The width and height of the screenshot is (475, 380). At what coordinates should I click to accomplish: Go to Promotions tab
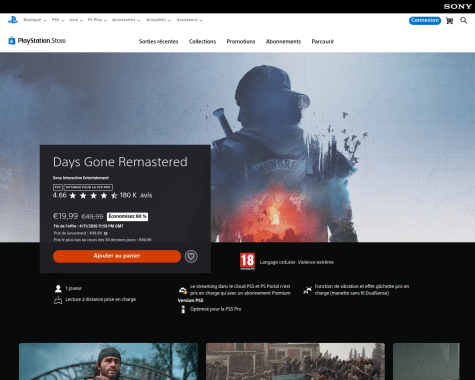tap(241, 42)
